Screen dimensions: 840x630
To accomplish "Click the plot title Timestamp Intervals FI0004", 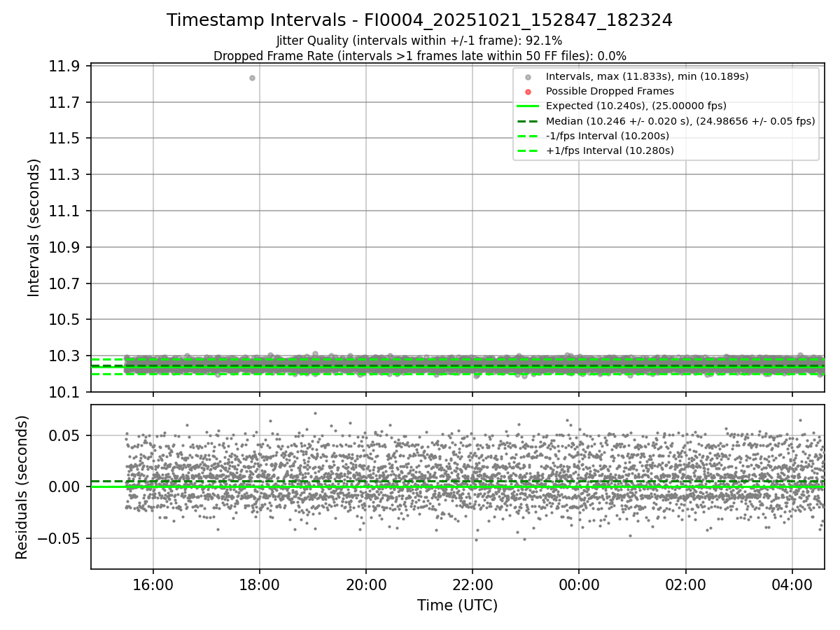I will tap(419, 20).
